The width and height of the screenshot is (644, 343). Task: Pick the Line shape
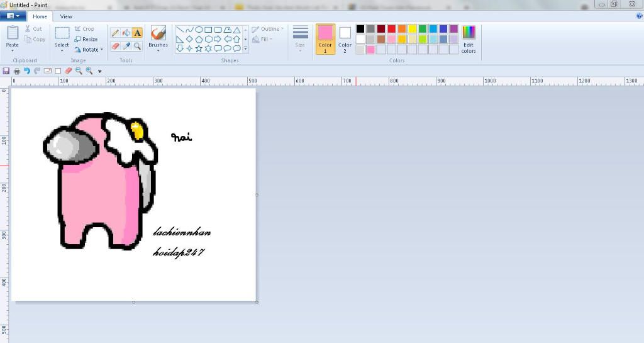179,30
